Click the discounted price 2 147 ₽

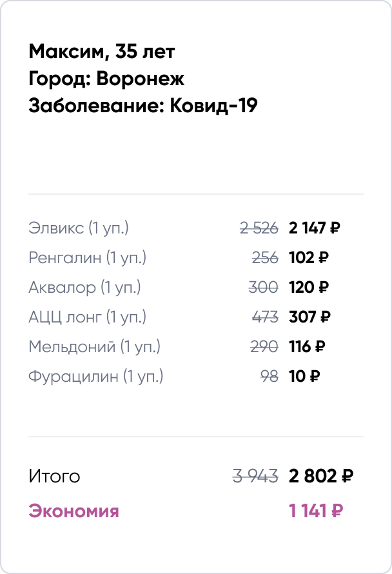point(314,228)
